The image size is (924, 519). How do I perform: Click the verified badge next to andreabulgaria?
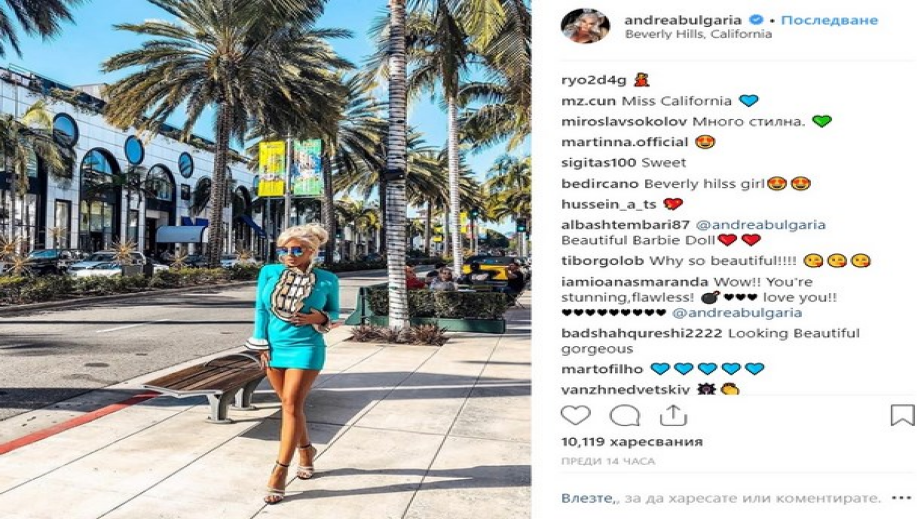756,20
